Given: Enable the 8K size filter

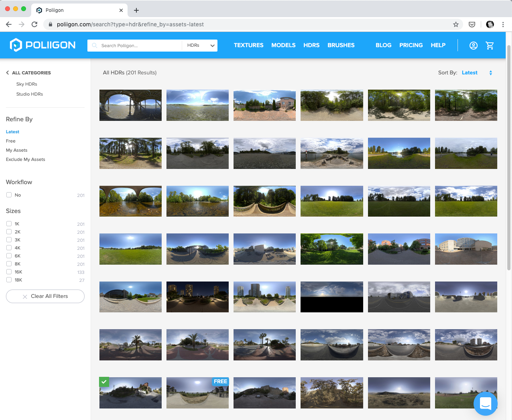Looking at the screenshot, I should (9, 264).
